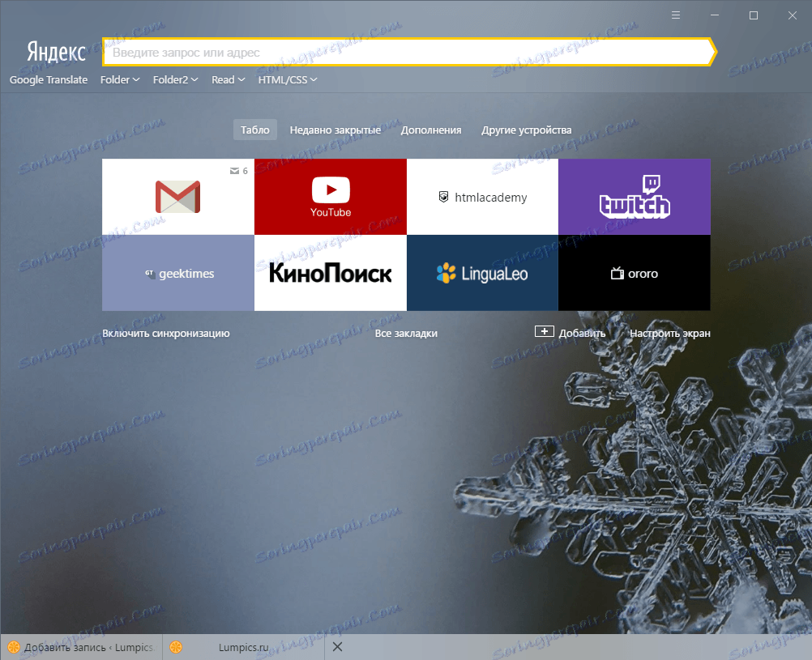Expand the Read bookmark folder
812x660 pixels.
coord(228,79)
